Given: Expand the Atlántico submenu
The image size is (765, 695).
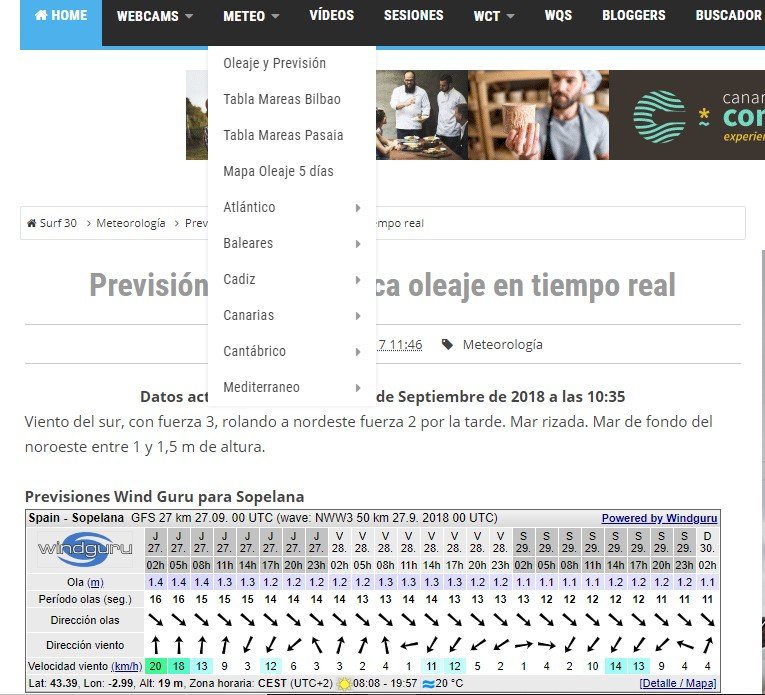Looking at the screenshot, I should click(291, 207).
